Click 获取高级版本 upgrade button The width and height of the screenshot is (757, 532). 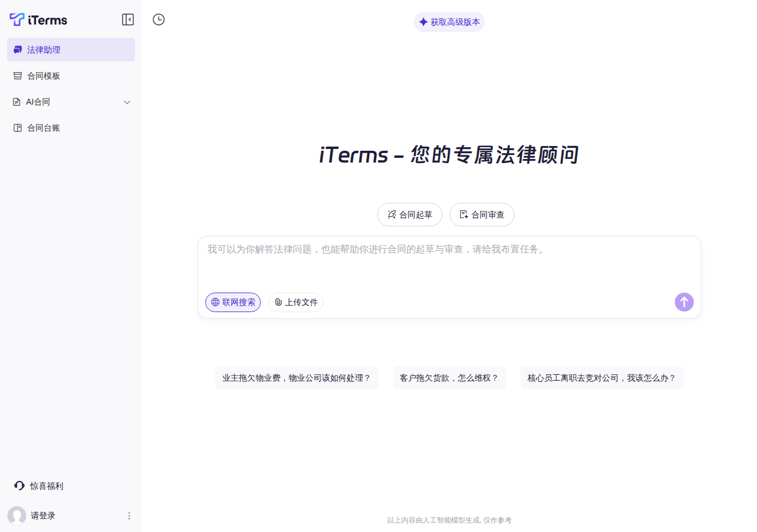(x=449, y=22)
